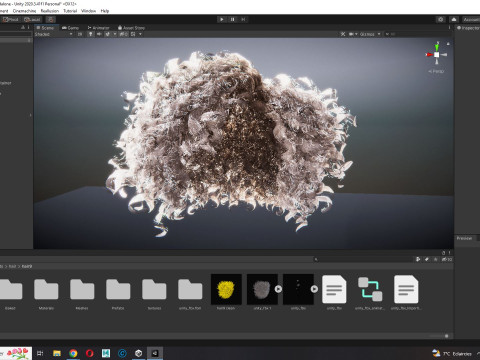The image size is (480, 360).
Task: Open the Tutorial menu
Action: pyautogui.click(x=70, y=11)
